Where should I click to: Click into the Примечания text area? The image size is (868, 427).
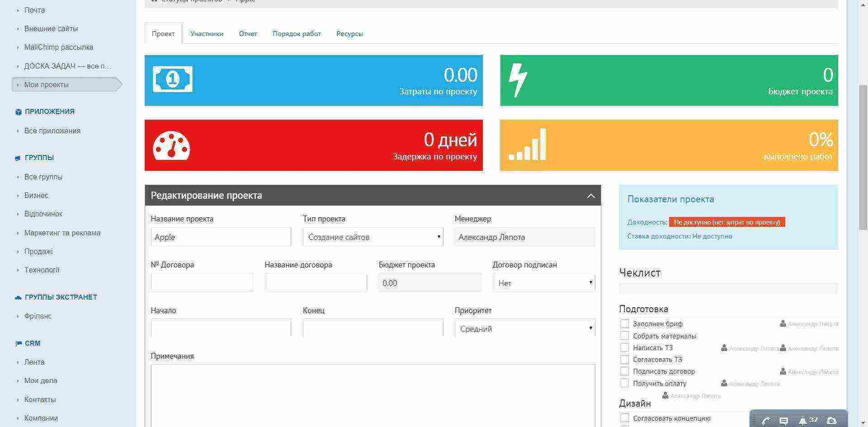tap(373, 396)
